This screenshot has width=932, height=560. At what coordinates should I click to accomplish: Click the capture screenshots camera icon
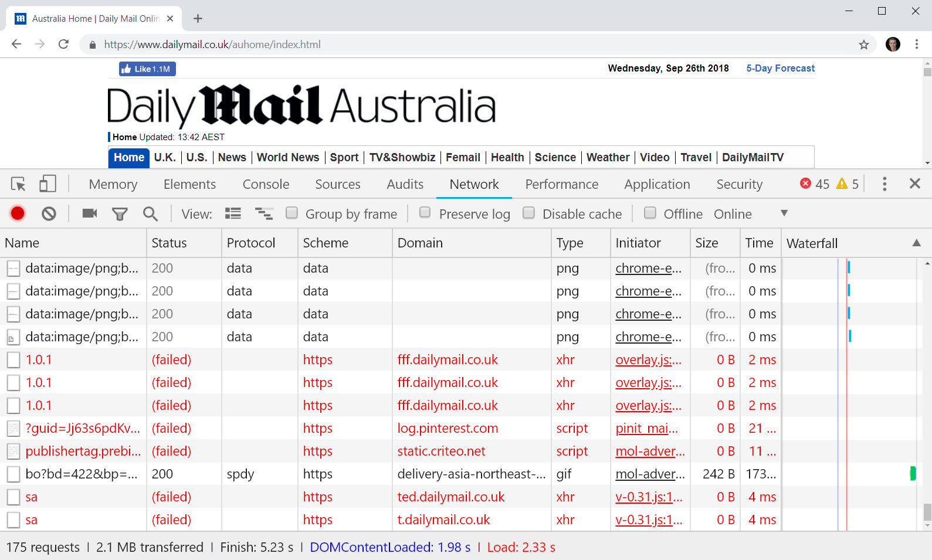click(90, 213)
